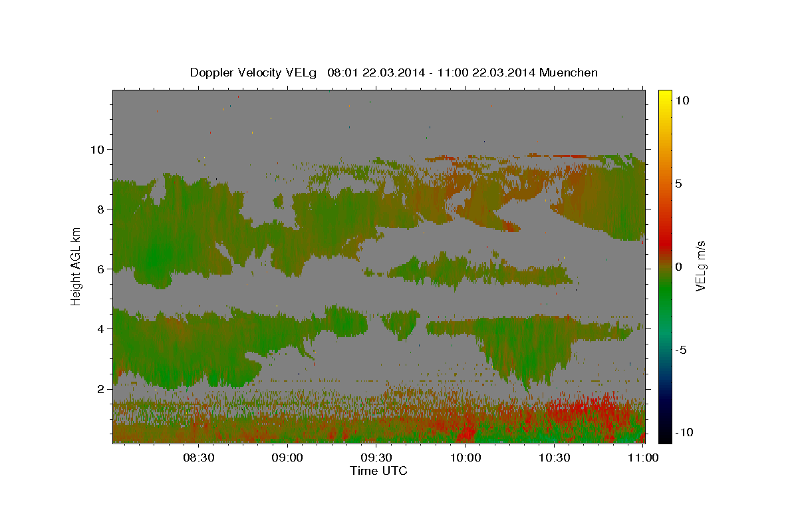The width and height of the screenshot is (798, 532).
Task: Click the height axis label 4
Action: tap(101, 329)
